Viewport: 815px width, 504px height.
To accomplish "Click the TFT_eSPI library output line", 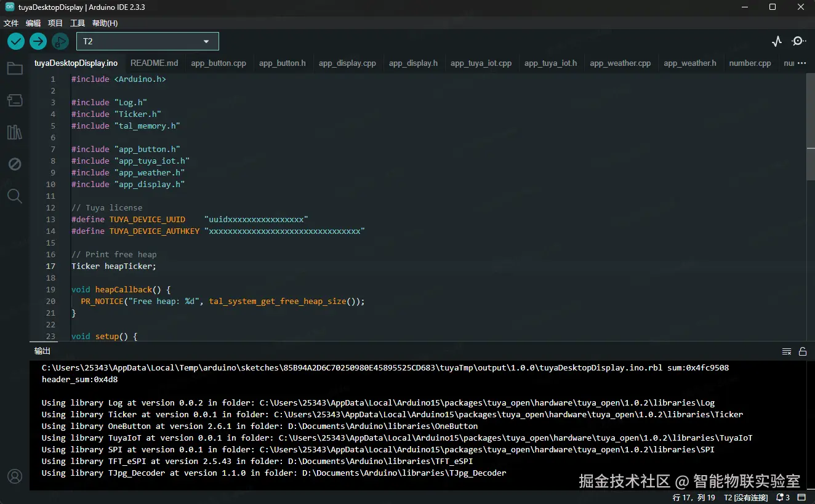I will (x=257, y=461).
